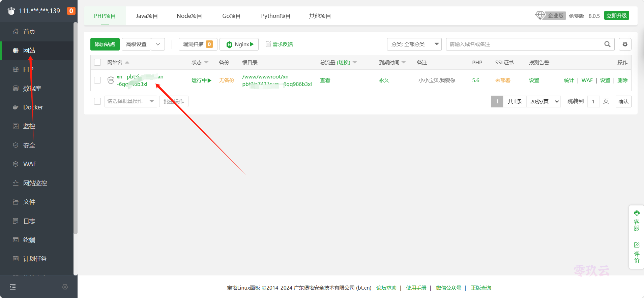644x298 pixels.
Task: Open the 安全 shield icon
Action: pyautogui.click(x=16, y=145)
